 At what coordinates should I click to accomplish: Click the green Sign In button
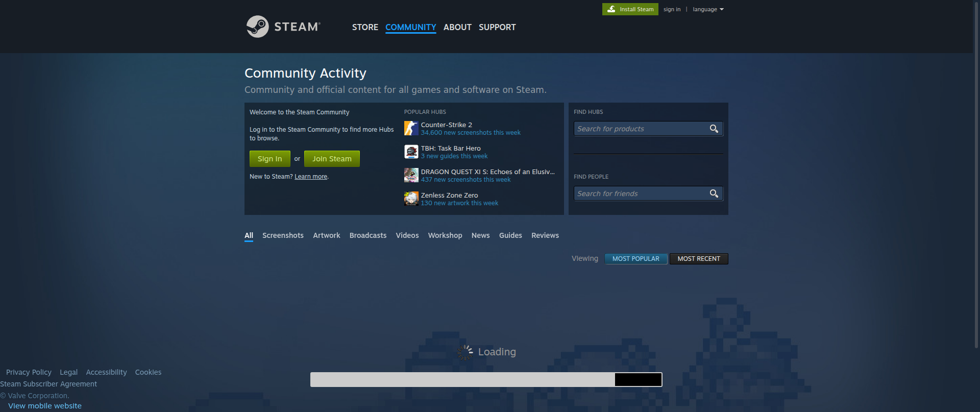pyautogui.click(x=270, y=159)
